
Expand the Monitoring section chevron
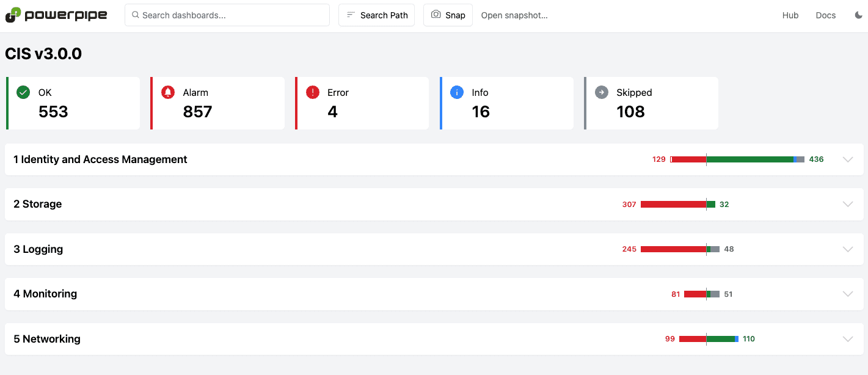coord(848,294)
